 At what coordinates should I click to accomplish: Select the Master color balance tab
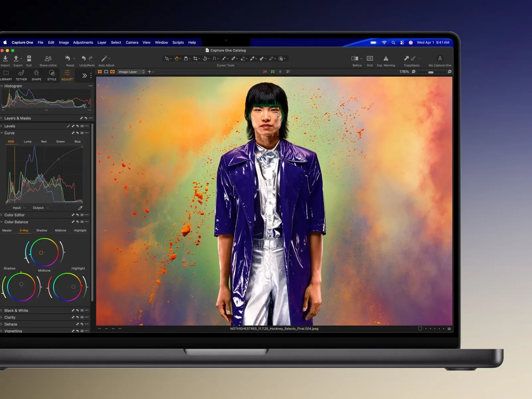click(x=7, y=230)
